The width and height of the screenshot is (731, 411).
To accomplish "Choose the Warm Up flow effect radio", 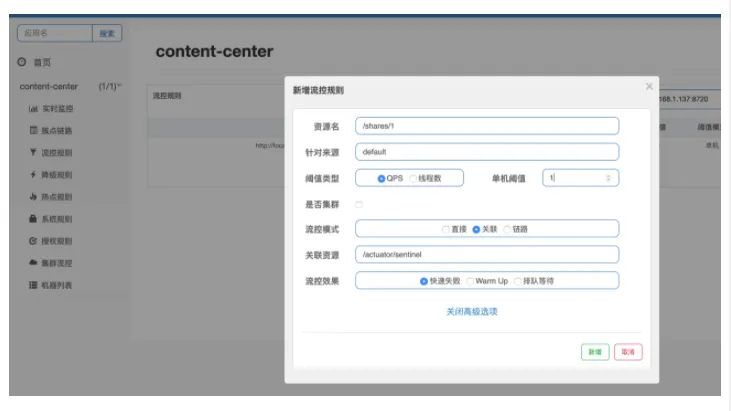I will pos(470,281).
